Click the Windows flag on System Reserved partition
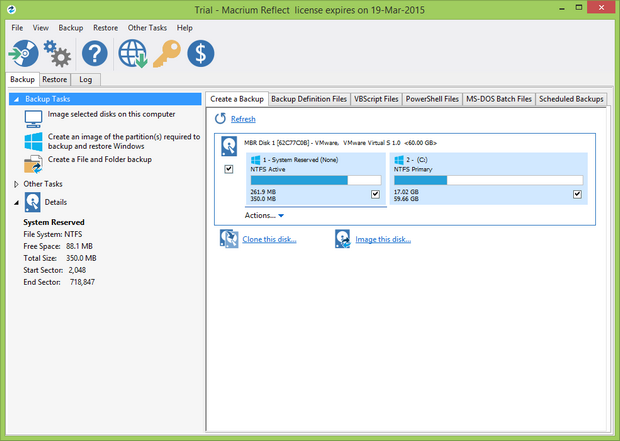The width and height of the screenshot is (620, 441). (x=255, y=160)
